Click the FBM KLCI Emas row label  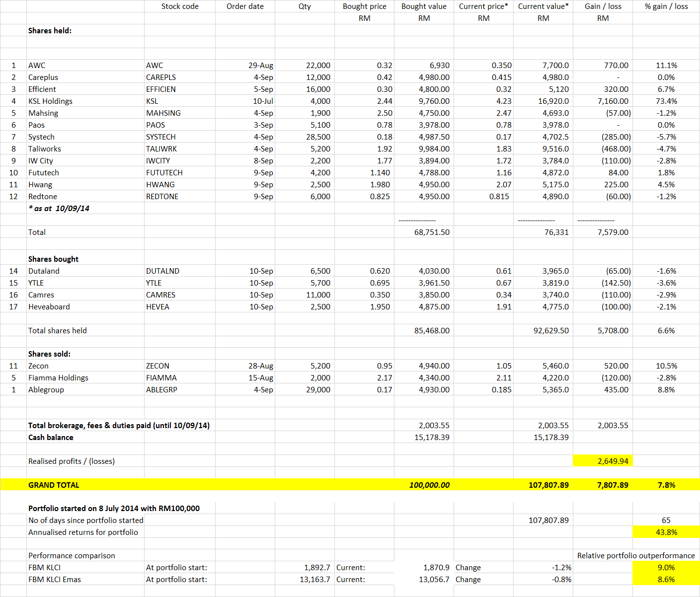pyautogui.click(x=55, y=580)
